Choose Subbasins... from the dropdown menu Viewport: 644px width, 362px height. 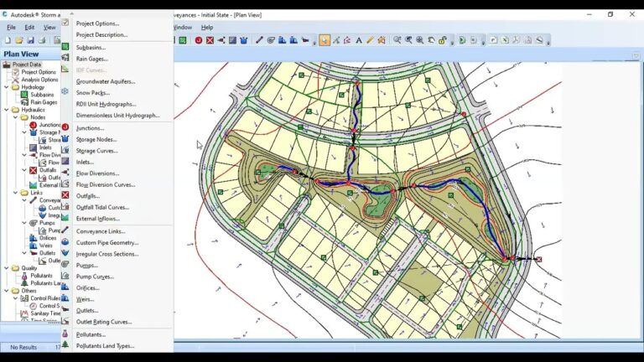coord(91,48)
